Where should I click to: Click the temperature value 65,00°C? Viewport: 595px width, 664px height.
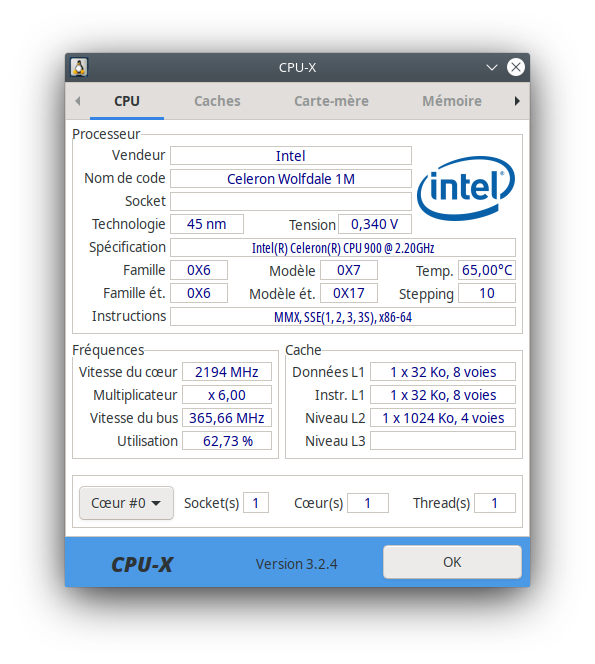[487, 270]
